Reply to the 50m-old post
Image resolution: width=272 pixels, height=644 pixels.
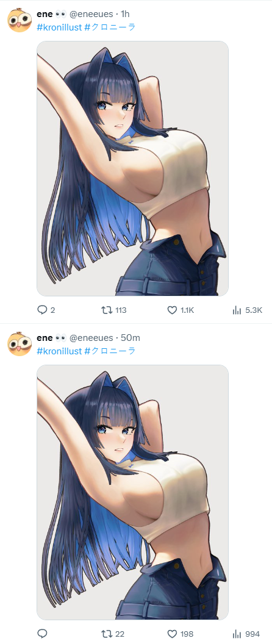42,634
